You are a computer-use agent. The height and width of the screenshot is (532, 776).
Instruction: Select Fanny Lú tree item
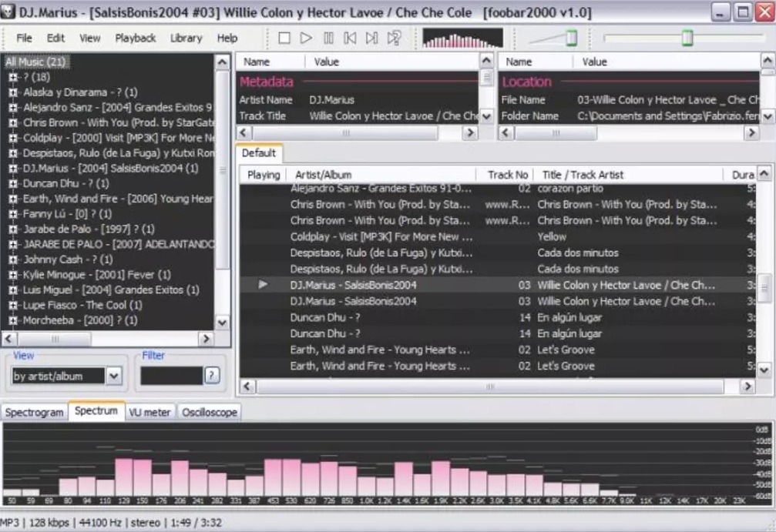[x=67, y=214]
